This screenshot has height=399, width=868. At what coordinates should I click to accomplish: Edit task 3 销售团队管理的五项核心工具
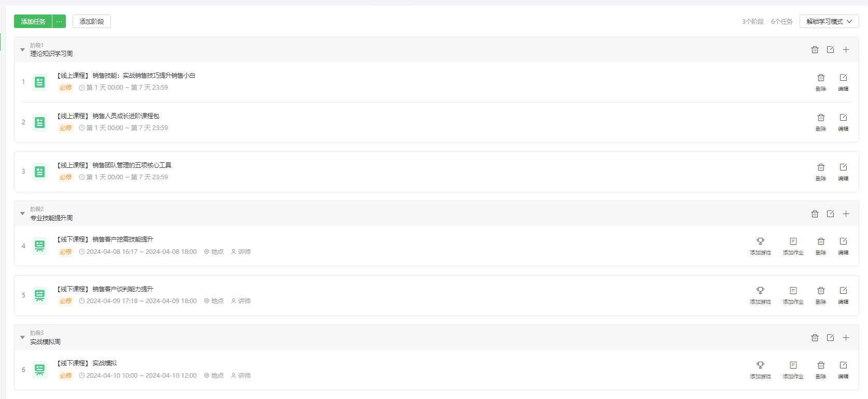click(844, 172)
